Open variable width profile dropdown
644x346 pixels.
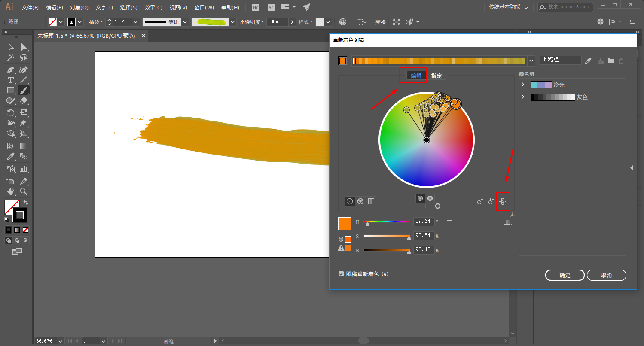(x=184, y=22)
